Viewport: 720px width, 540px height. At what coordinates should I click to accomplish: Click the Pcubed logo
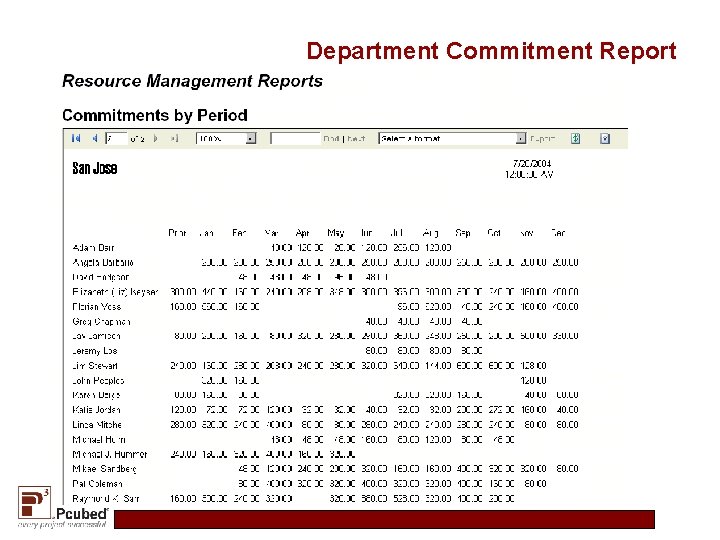coord(63,507)
